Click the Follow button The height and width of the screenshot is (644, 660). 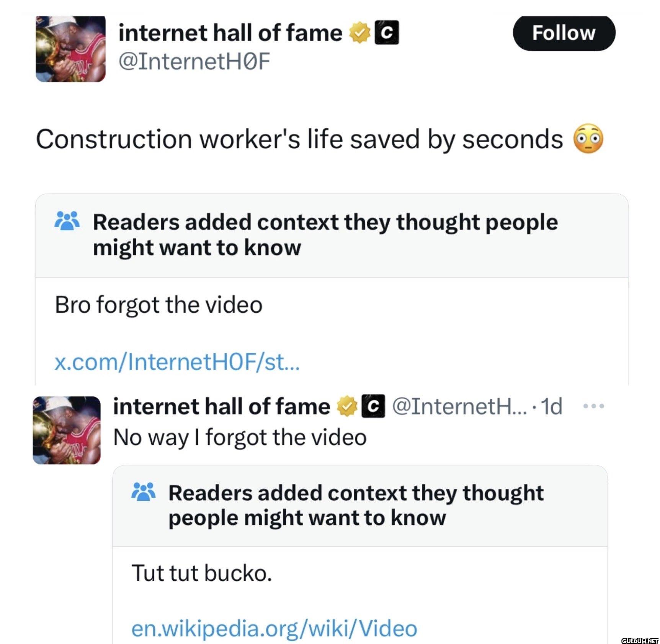(x=564, y=33)
